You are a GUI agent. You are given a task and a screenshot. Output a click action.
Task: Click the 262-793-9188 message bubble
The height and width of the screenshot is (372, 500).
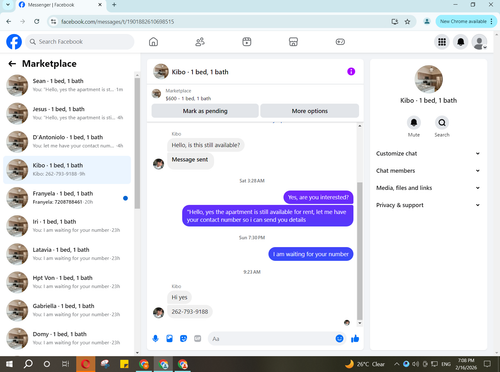point(190,311)
